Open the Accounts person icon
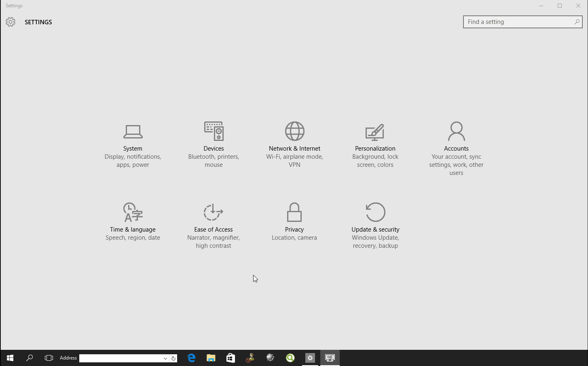Screen dimensions: 588x366 (456, 131)
